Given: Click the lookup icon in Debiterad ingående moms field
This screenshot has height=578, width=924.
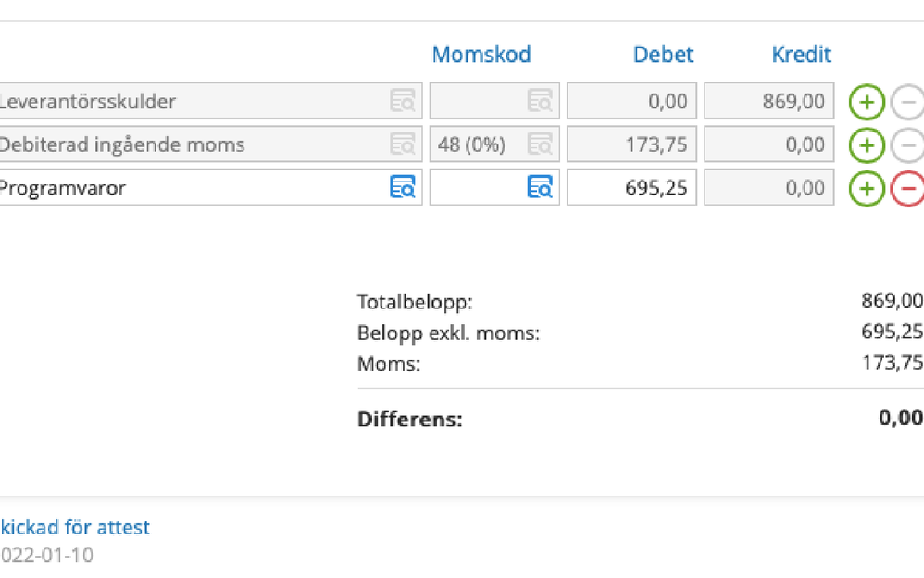Looking at the screenshot, I should click(403, 144).
